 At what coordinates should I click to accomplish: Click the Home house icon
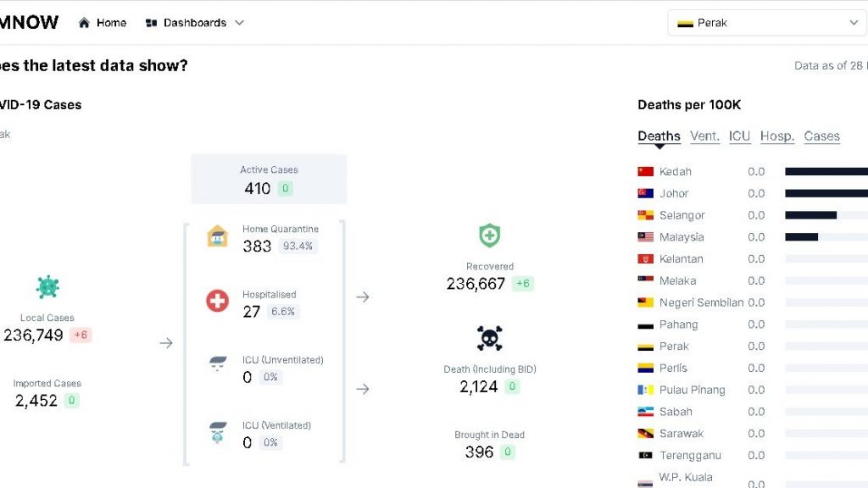coord(84,23)
